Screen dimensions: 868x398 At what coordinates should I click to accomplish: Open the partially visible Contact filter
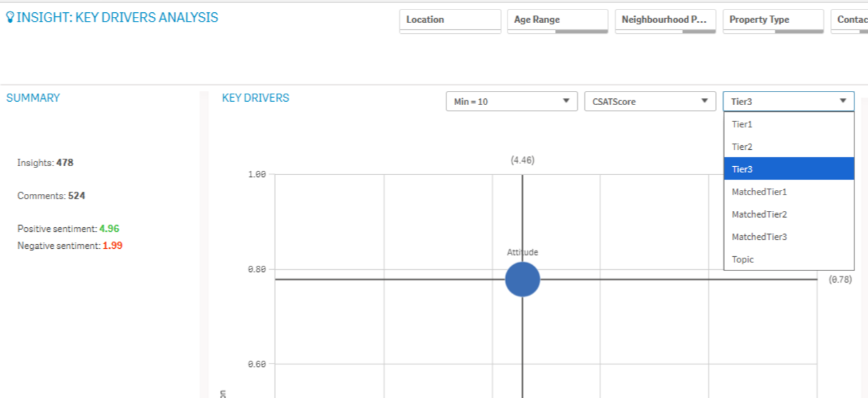pos(851,20)
